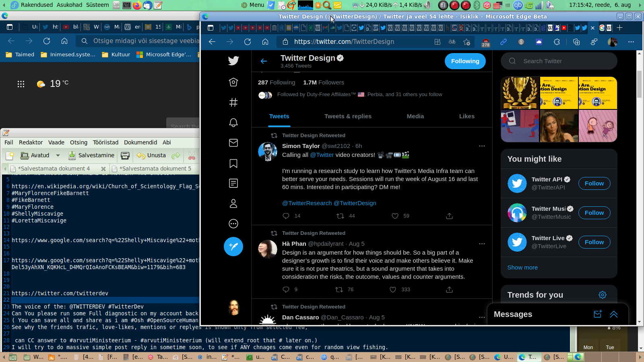Reply to Simon Taylor's tweet
644x362 pixels.
[286, 216]
